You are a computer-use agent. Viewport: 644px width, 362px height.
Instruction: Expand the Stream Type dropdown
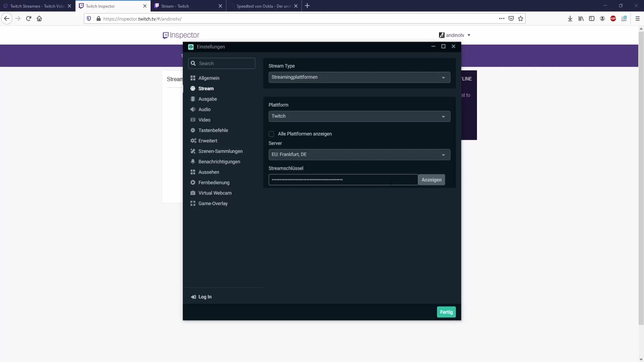point(359,77)
